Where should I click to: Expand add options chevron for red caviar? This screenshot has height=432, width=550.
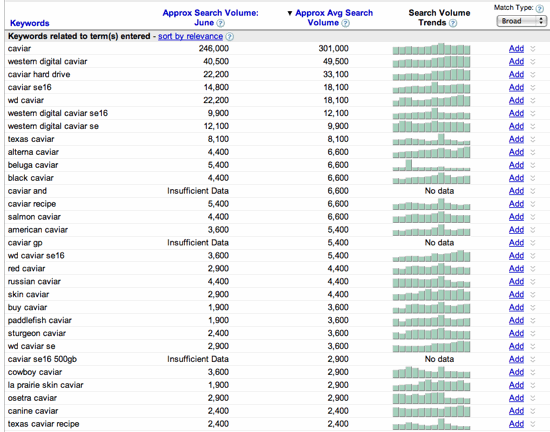[x=533, y=269]
